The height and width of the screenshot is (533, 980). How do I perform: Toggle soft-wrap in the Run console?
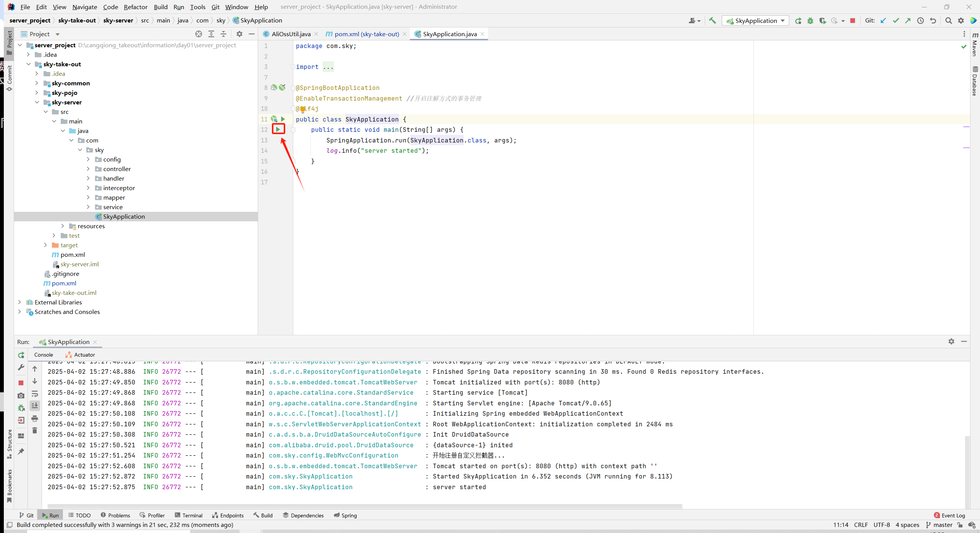(x=35, y=394)
